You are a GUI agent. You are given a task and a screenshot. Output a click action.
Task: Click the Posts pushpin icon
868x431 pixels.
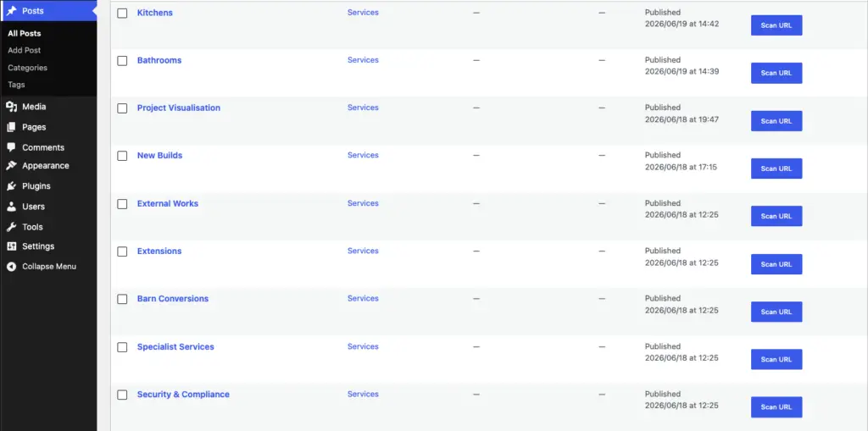[12, 10]
